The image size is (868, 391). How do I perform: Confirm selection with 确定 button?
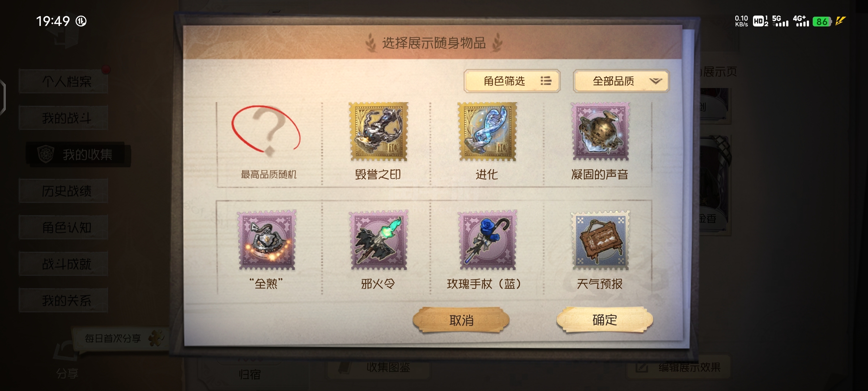605,320
